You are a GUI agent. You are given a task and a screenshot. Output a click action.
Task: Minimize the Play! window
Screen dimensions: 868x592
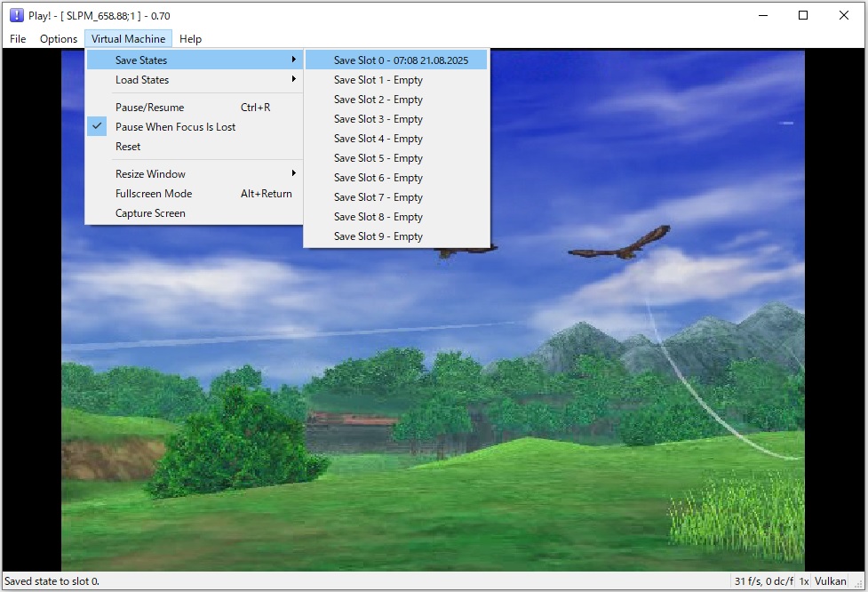click(763, 15)
